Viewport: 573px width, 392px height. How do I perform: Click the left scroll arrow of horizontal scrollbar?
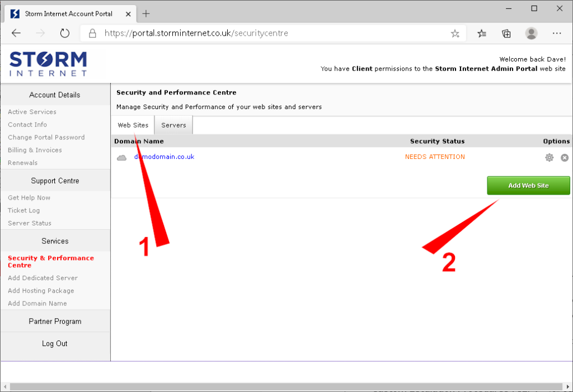(5, 386)
